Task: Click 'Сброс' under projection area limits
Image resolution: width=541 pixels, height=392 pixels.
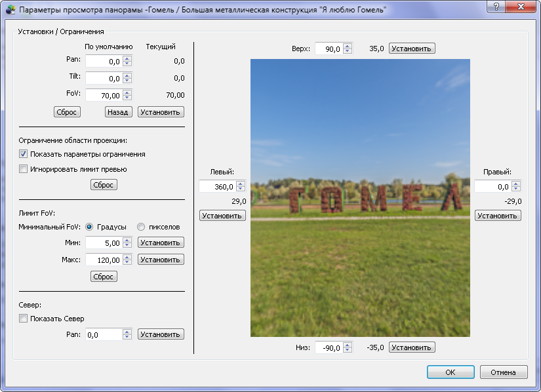Action: [x=104, y=185]
